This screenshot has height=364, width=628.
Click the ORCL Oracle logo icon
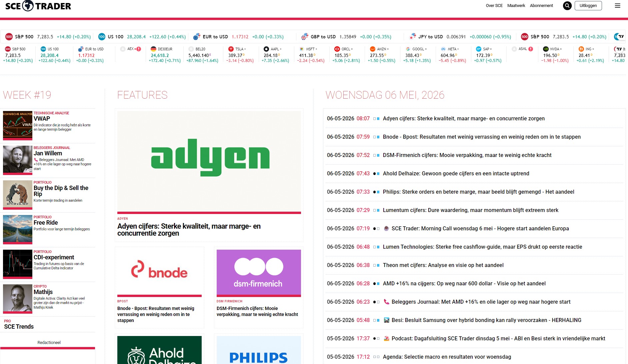(x=337, y=49)
